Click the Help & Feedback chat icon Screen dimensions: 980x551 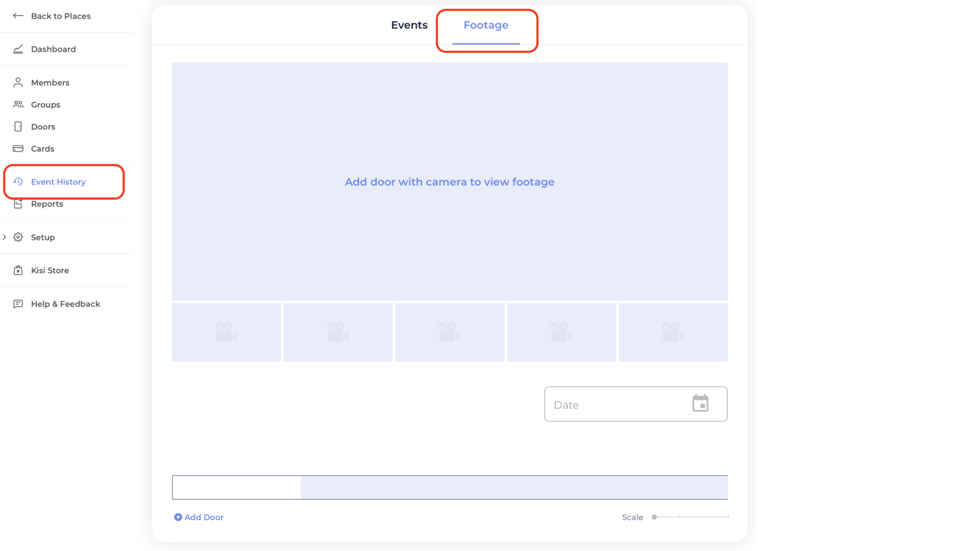[18, 304]
